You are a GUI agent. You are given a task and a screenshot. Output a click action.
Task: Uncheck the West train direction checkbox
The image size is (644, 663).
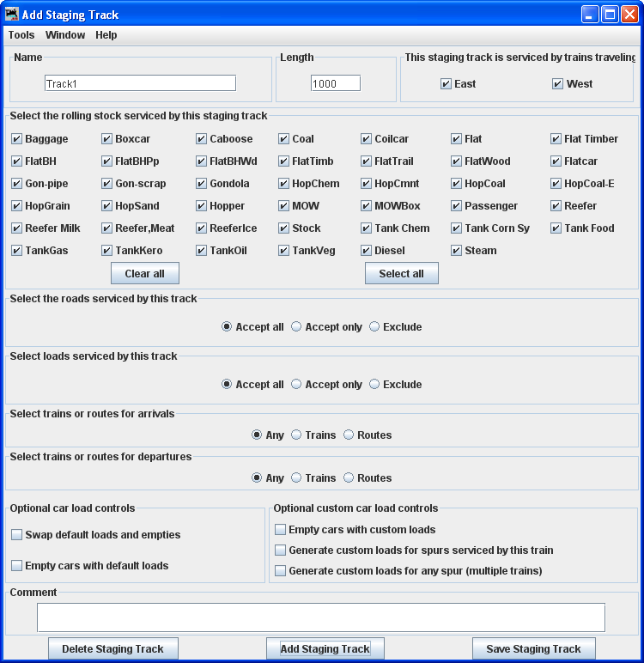tap(557, 84)
